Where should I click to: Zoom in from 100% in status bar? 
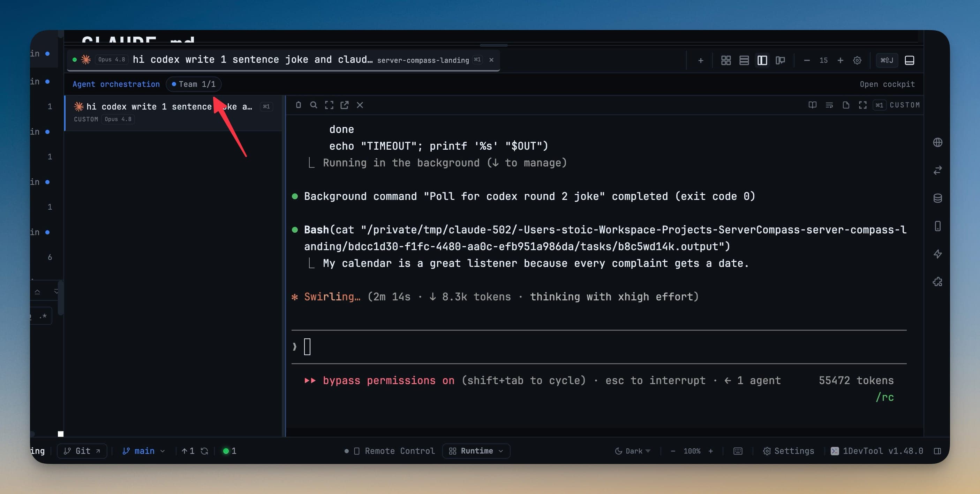[710, 451]
